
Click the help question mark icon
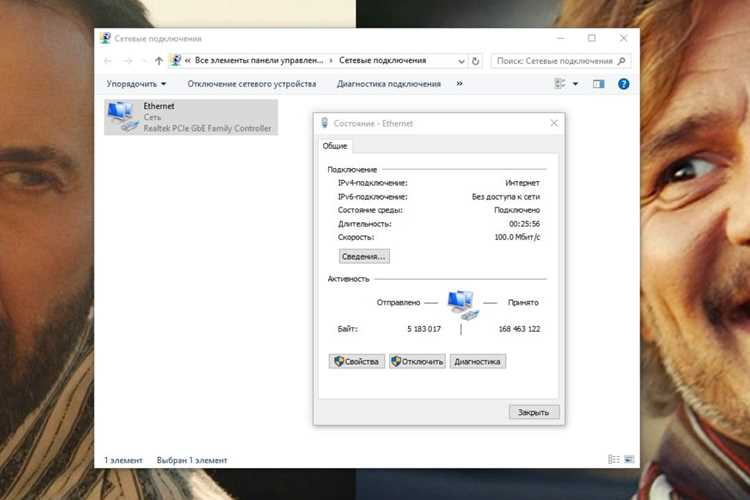point(623,84)
